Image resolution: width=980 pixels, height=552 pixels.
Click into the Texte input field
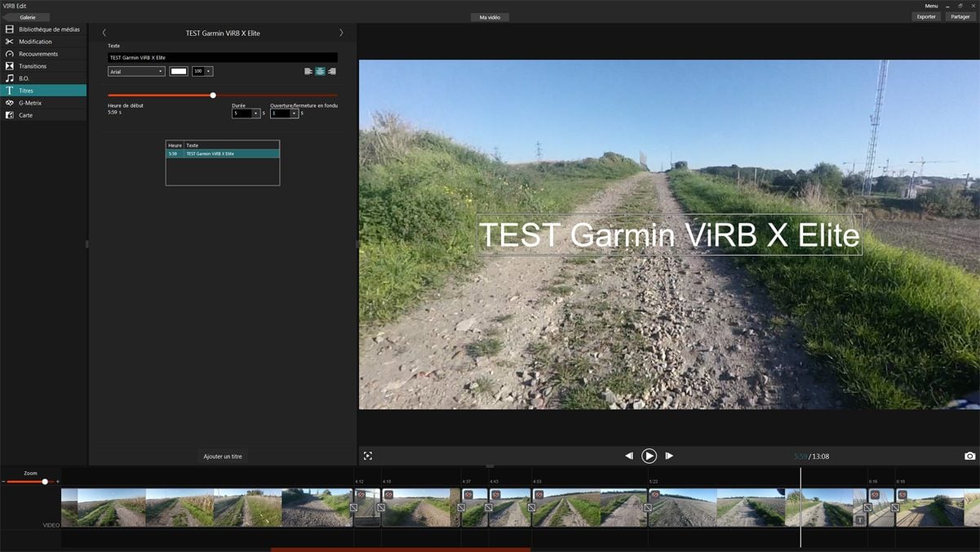[x=223, y=58]
